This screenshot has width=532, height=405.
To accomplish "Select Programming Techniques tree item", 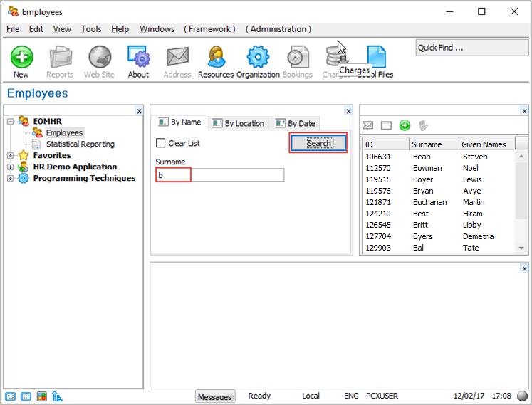I will (x=84, y=178).
